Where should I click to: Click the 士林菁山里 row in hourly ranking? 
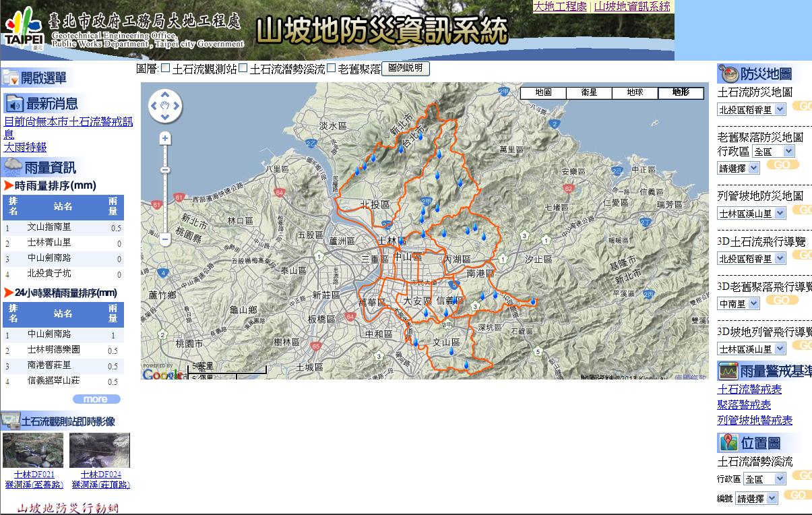(x=63, y=243)
